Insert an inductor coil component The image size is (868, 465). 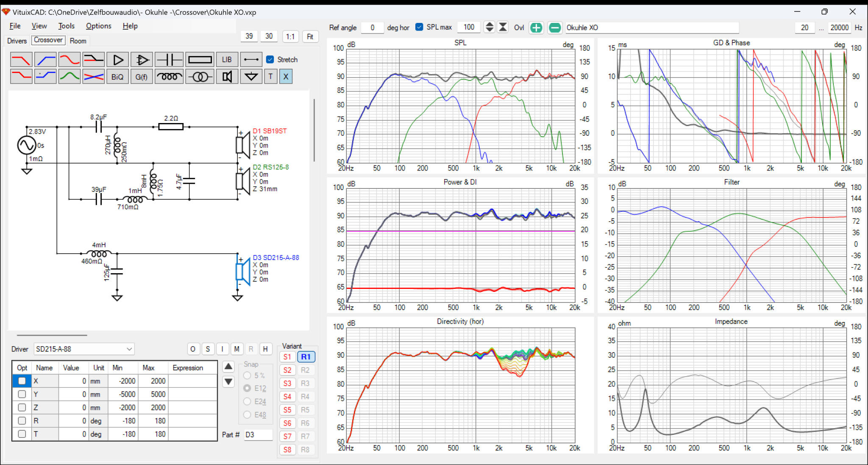pyautogui.click(x=169, y=76)
